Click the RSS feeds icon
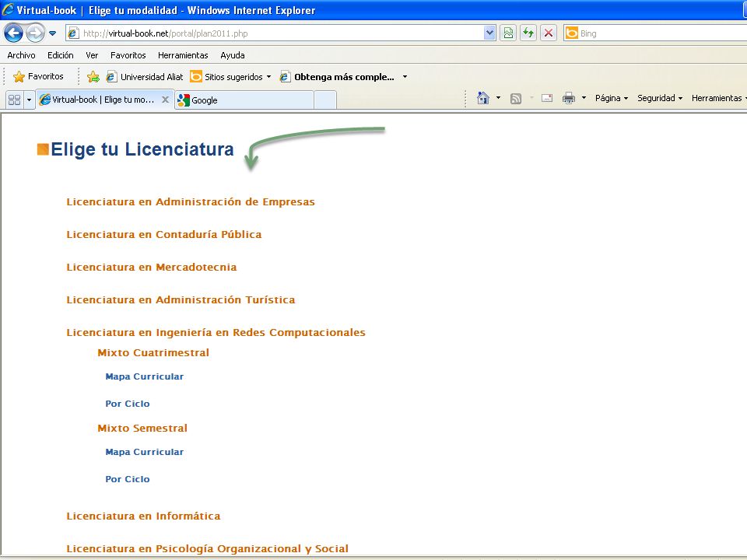The image size is (747, 560). point(515,99)
